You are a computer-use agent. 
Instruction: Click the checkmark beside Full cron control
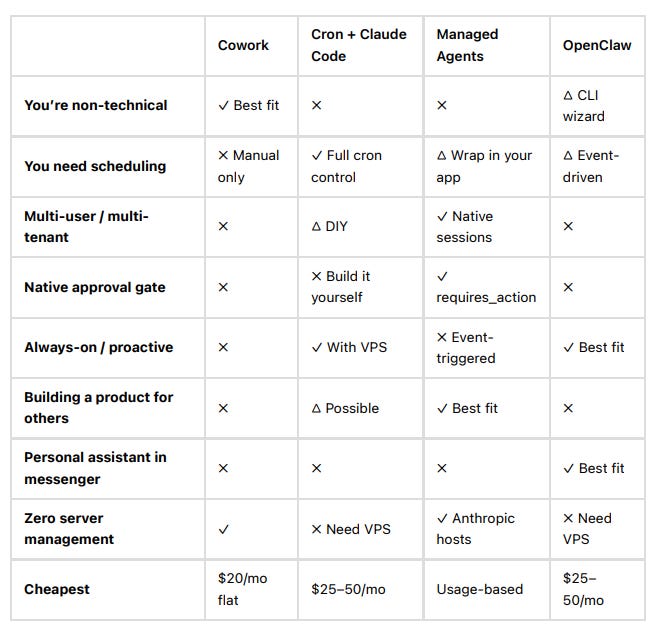point(317,156)
